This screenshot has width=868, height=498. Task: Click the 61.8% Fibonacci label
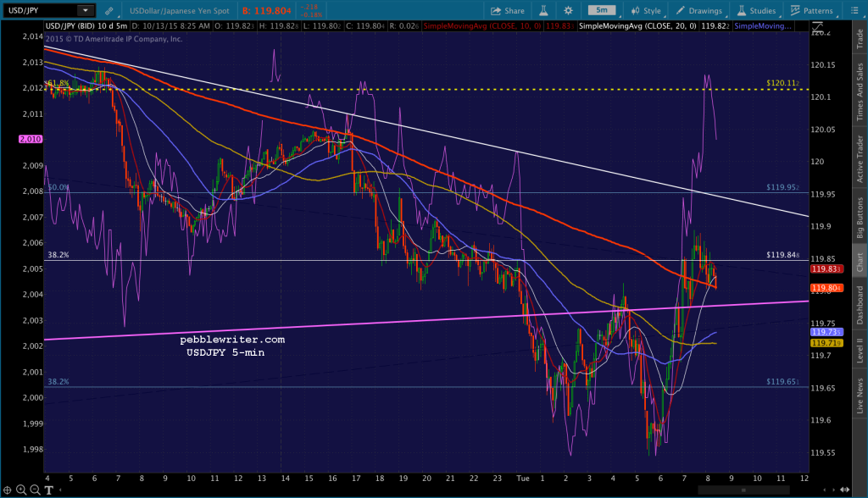58,83
